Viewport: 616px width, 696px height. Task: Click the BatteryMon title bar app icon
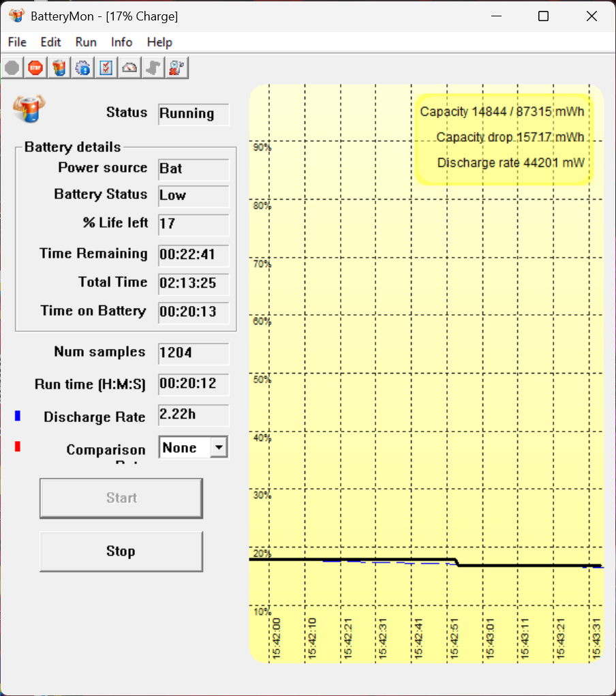point(17,16)
